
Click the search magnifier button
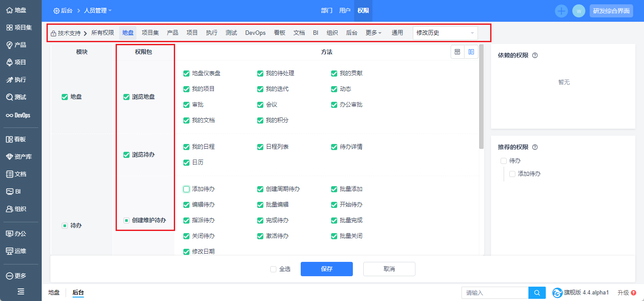(537, 293)
